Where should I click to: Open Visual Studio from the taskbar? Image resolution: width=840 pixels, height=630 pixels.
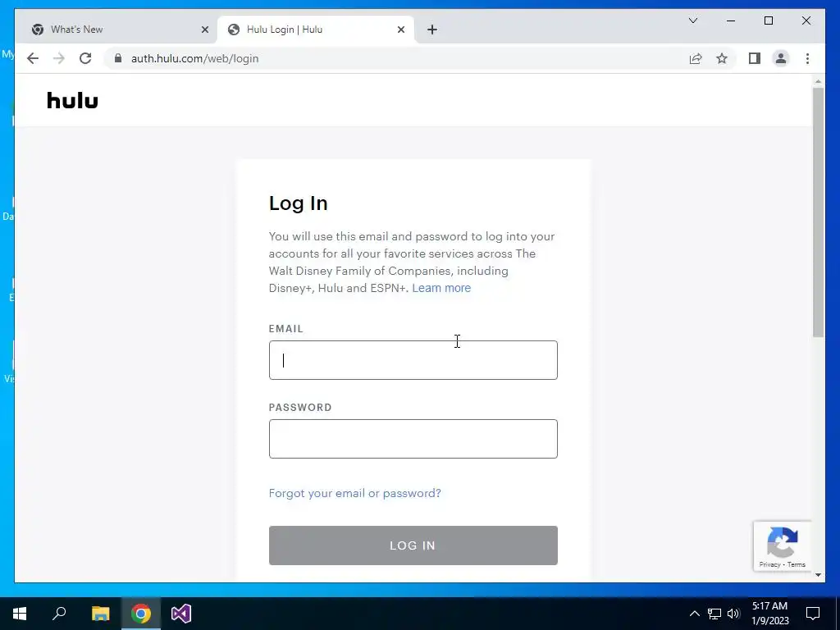pos(181,614)
